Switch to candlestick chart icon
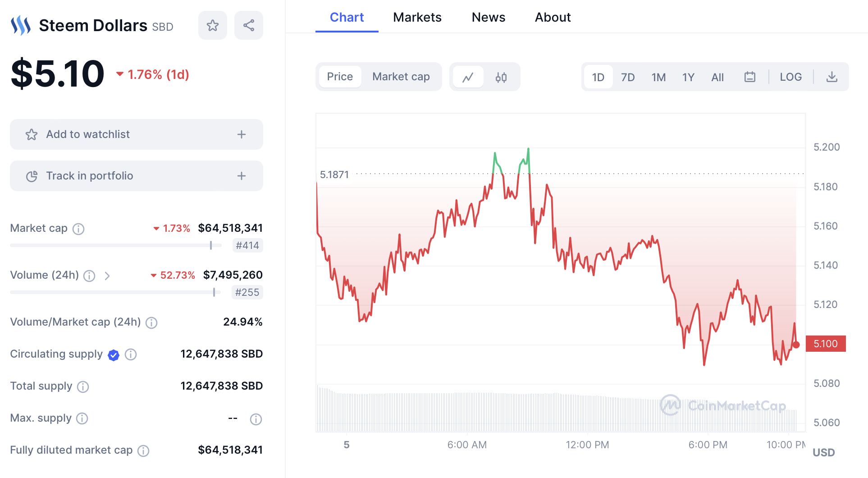This screenshot has height=478, width=868. (x=501, y=77)
